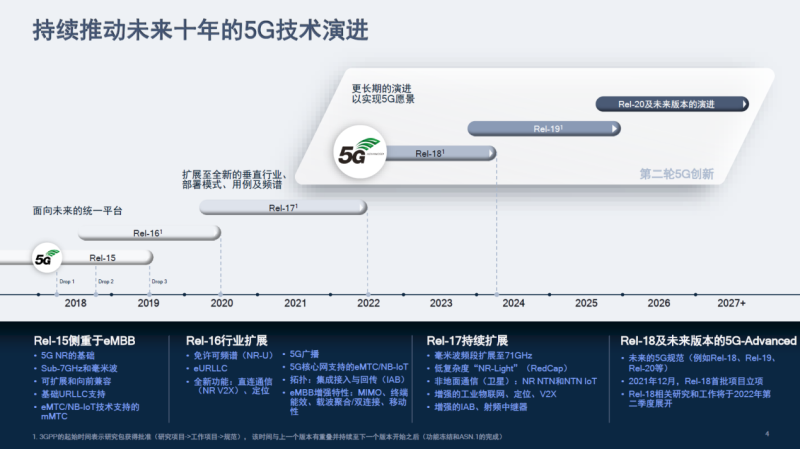800x449 pixels.
Task: Click the Rel-20及未来版本的演进 bar
Action: point(671,104)
